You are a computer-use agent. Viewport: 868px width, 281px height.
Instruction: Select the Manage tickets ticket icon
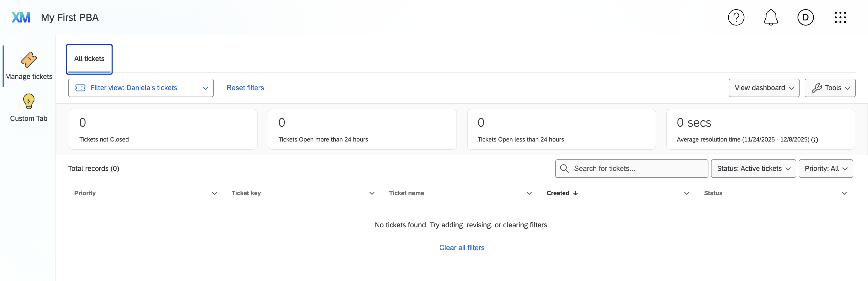click(29, 60)
